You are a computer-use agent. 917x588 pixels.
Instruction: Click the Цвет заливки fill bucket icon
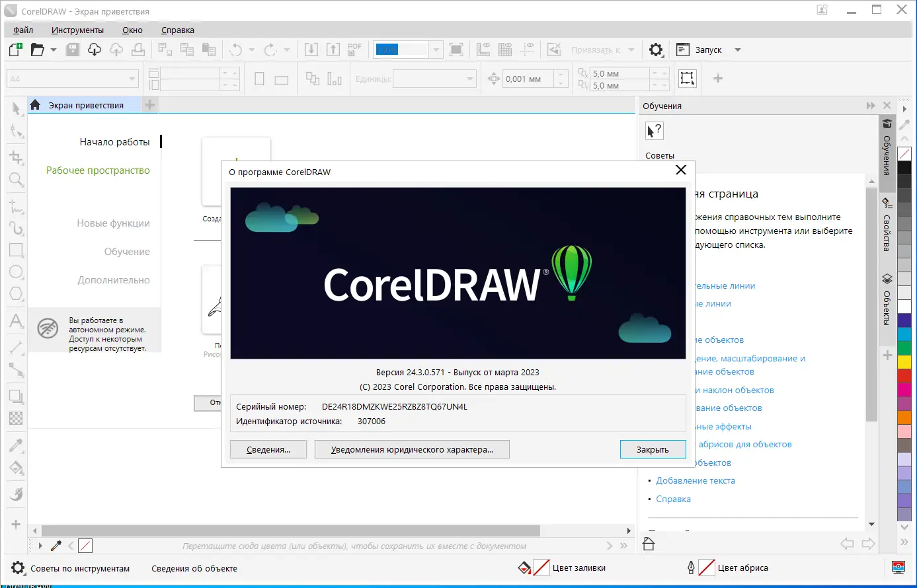point(524,568)
